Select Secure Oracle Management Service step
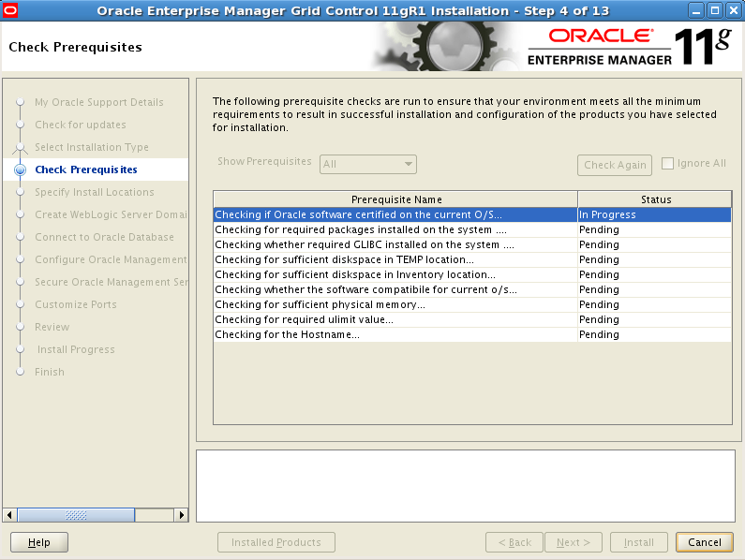The image size is (745, 560). pyautogui.click(x=112, y=282)
